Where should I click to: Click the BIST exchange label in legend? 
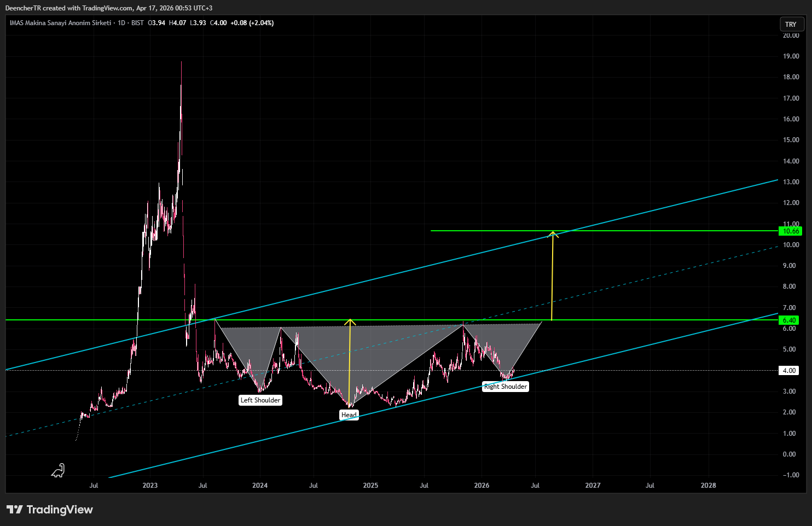pos(137,23)
